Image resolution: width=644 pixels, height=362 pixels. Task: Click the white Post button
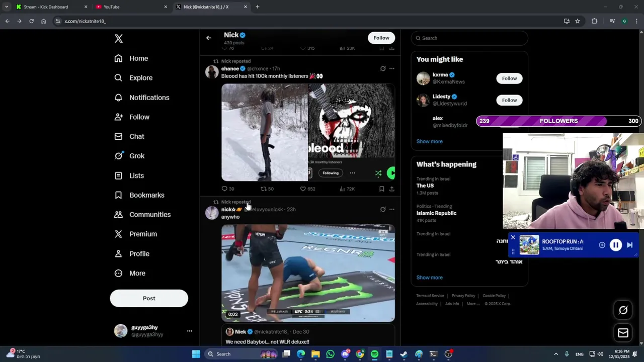(x=149, y=298)
